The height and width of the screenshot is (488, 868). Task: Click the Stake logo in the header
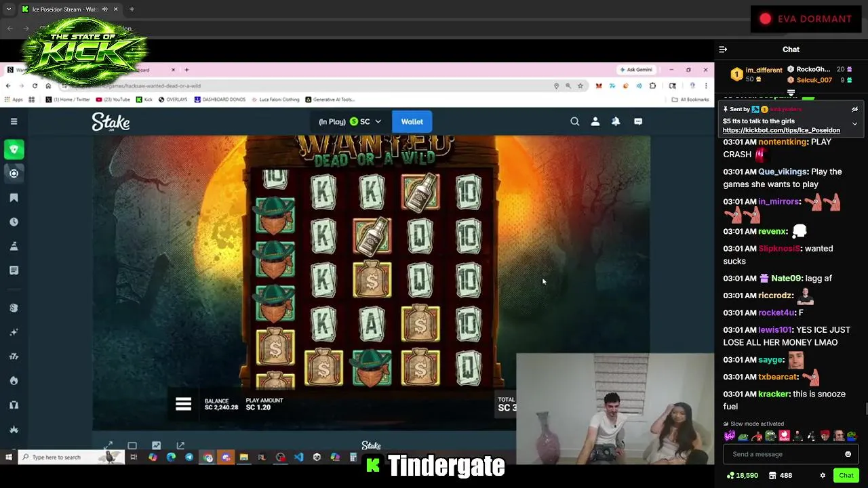point(111,122)
